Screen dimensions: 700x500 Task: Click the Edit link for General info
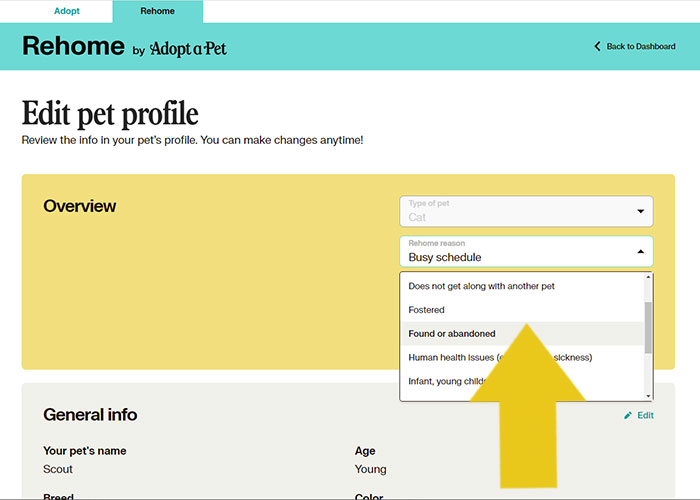[645, 415]
